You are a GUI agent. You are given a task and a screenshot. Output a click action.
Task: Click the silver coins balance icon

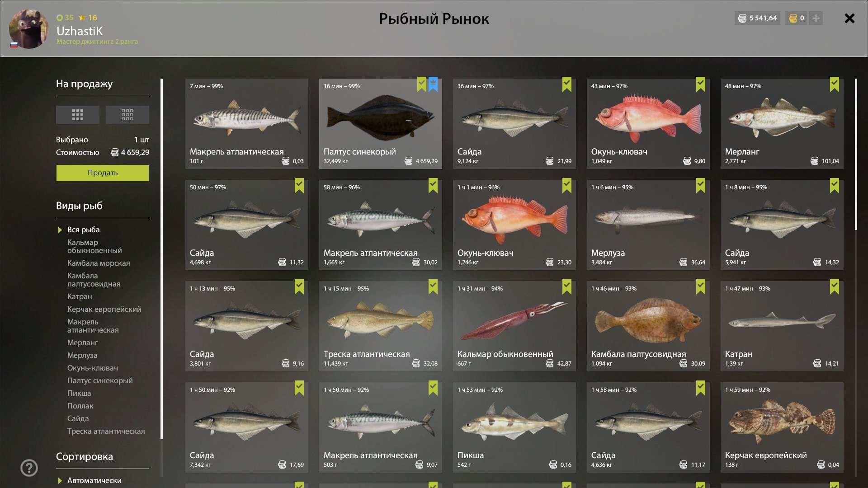(742, 18)
